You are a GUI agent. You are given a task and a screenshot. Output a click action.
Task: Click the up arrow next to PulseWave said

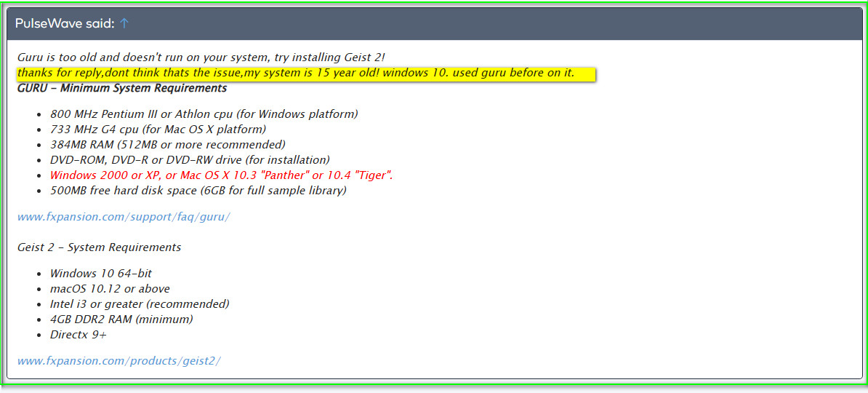click(124, 23)
